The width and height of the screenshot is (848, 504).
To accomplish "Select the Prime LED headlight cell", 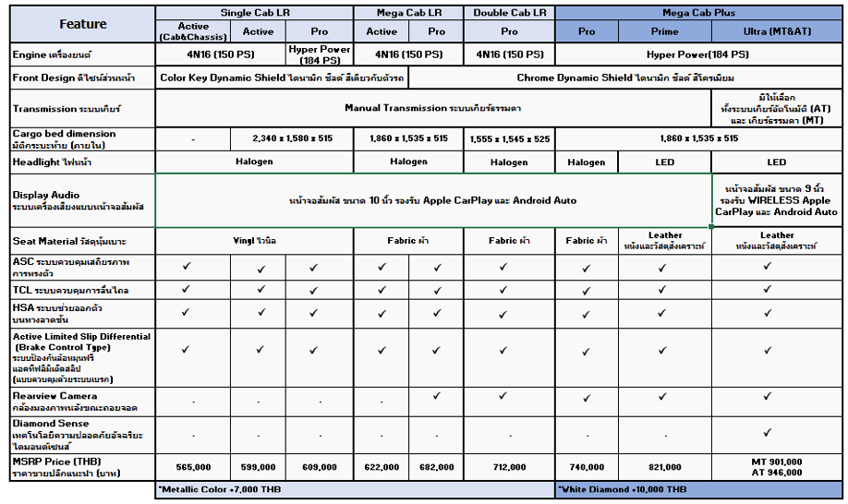I will click(x=665, y=162).
